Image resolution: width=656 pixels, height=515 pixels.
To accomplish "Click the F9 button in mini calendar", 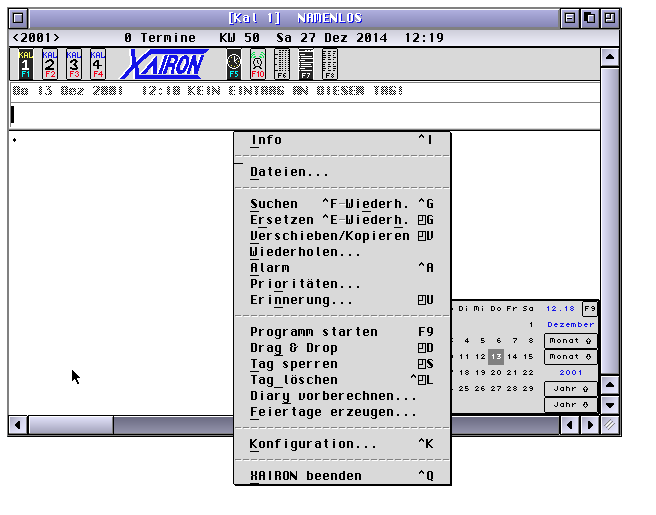I will click(x=589, y=309).
